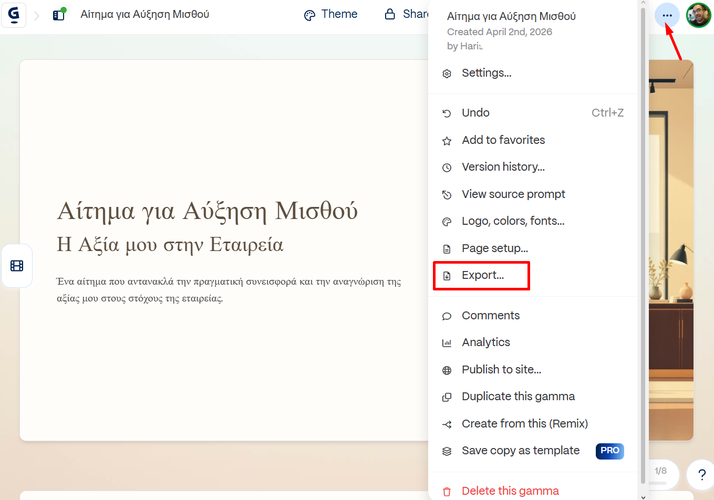The image size is (714, 500).
Task: Click the Version history clock icon
Action: (x=447, y=168)
